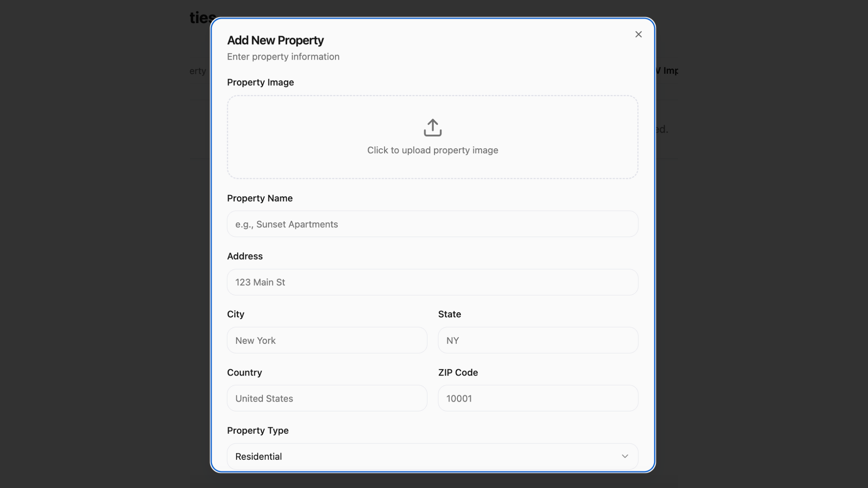Viewport: 868px width, 488px height.
Task: Click the 'Click to upload property image' text
Action: (x=433, y=150)
